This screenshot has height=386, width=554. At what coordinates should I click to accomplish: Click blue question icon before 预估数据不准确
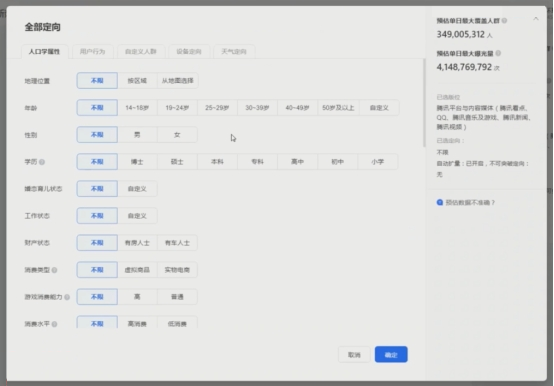pos(440,202)
